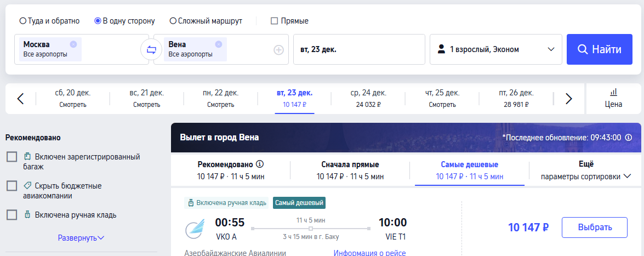Add another destination plus icon
The height and width of the screenshot is (256, 644).
tap(279, 50)
